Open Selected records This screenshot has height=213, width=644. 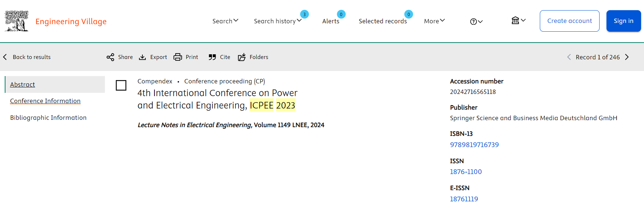(383, 21)
